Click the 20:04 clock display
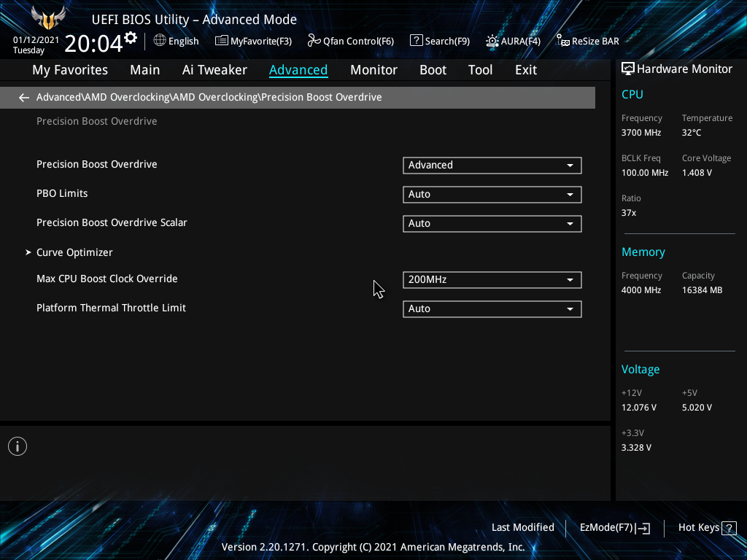This screenshot has height=560, width=747. tap(93, 43)
